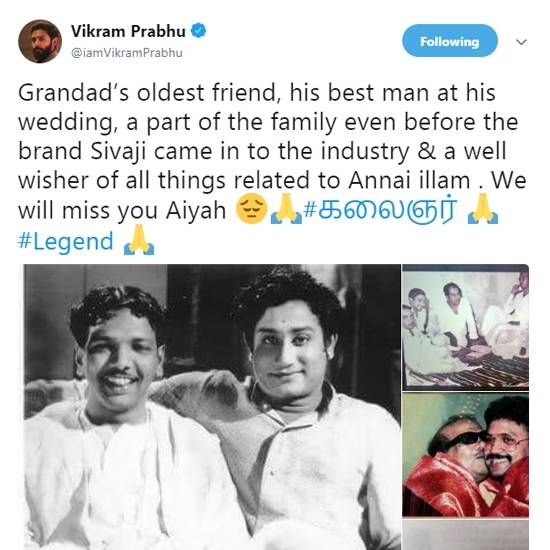Viewport: 550px width, 550px height.
Task: Open the Vikram Prabhu display name
Action: pyautogui.click(x=128, y=31)
